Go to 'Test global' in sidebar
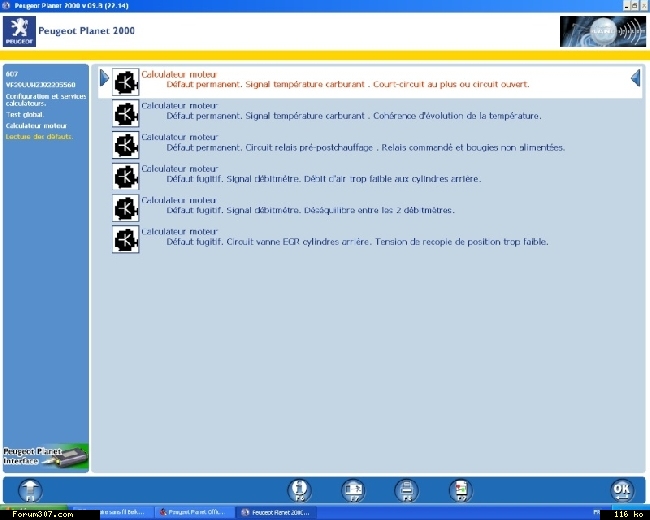 (24, 114)
